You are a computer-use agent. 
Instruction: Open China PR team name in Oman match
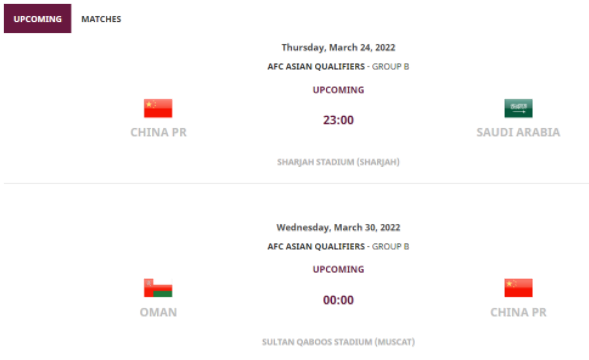pos(518,312)
